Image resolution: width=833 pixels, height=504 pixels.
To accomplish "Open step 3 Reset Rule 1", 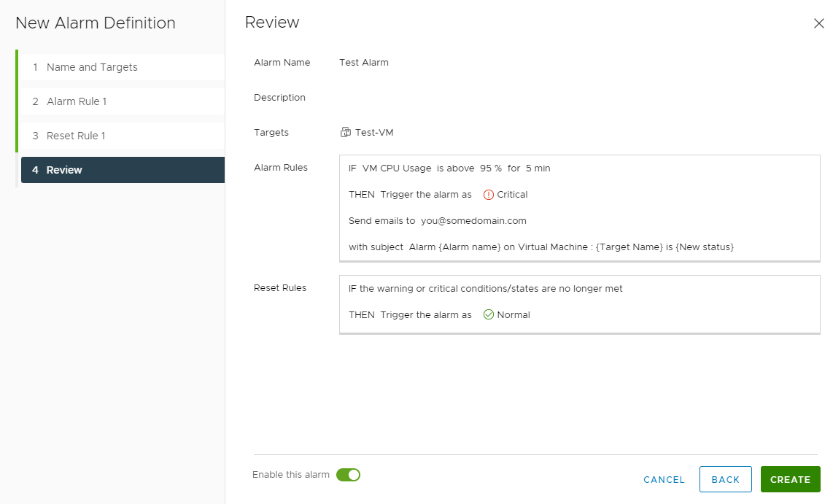I will pyautogui.click(x=122, y=136).
